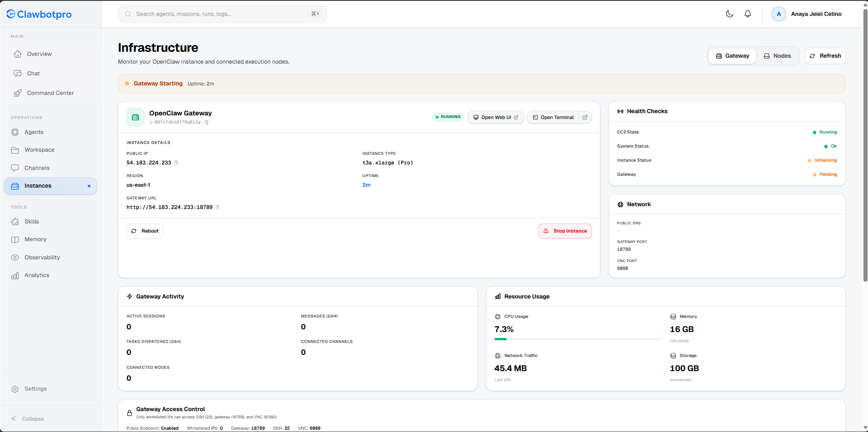Toggle dark mode with the moon icon
This screenshot has width=868, height=432.
coord(729,14)
